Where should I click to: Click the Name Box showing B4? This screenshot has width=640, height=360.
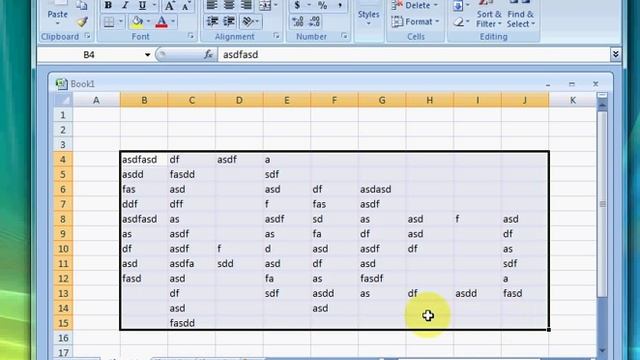pos(89,55)
